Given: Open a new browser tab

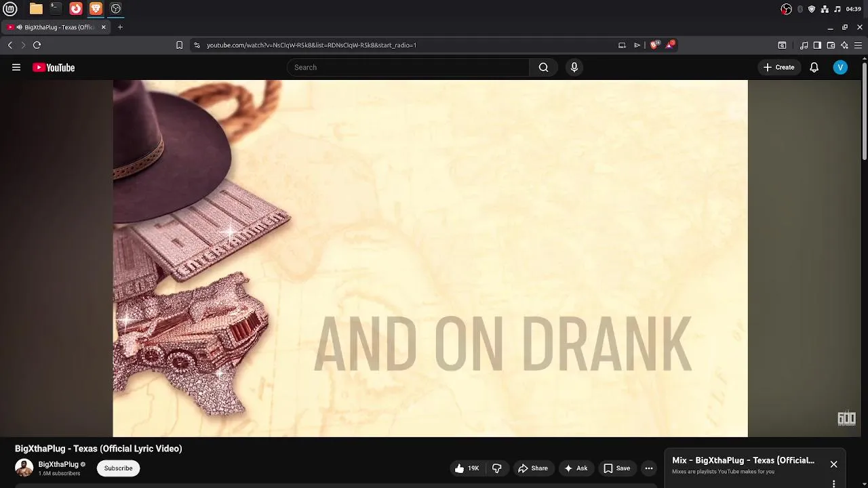Looking at the screenshot, I should pos(120,27).
